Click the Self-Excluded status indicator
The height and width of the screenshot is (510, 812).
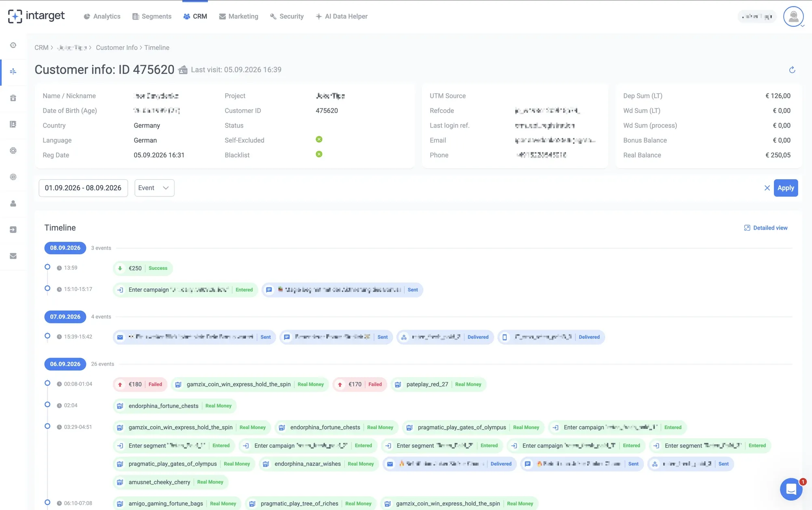pyautogui.click(x=319, y=139)
